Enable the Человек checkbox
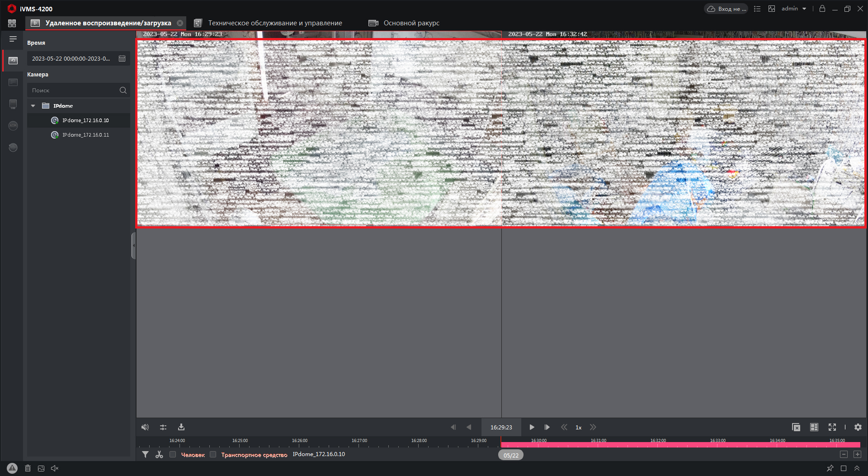Screen dimensions: 868x476 coord(173,454)
